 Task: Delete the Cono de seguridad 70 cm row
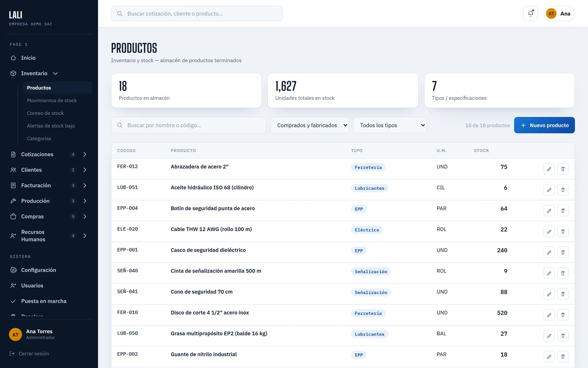tap(563, 294)
